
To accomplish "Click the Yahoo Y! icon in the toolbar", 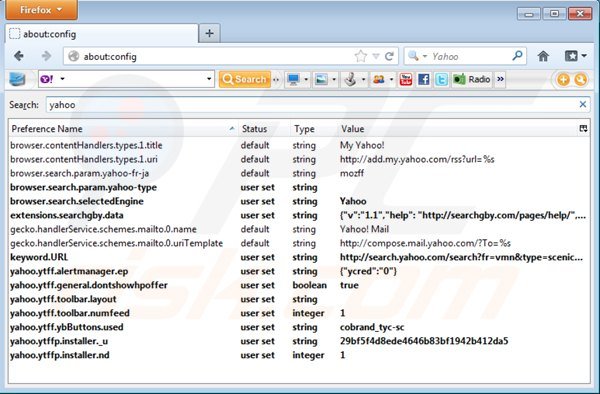I will [47, 79].
